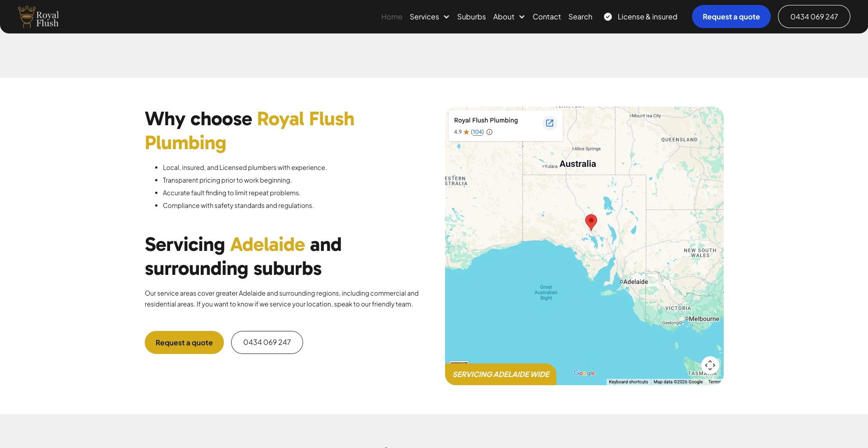868x448 pixels.
Task: Click the "Our service areas cover" paragraph
Action: [x=282, y=299]
